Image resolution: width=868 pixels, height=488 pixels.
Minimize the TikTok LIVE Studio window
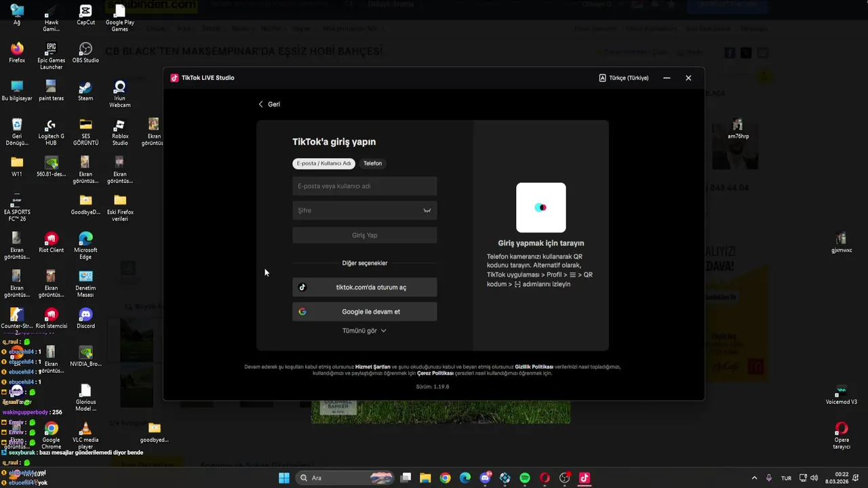(x=667, y=78)
